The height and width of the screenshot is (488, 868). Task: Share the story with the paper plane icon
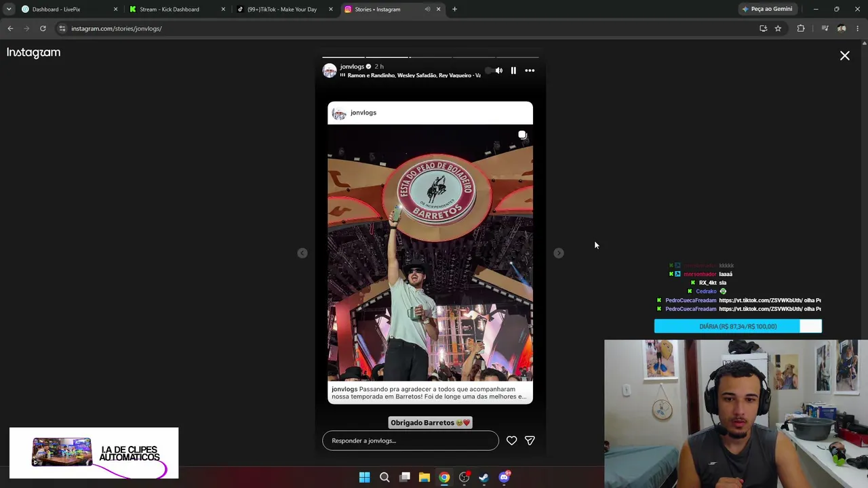click(x=530, y=441)
